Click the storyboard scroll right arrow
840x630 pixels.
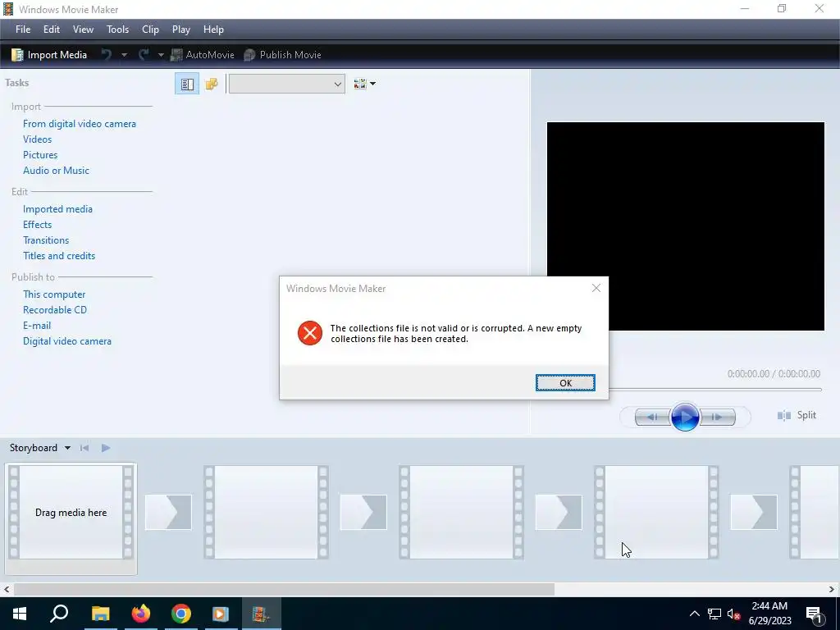point(832,589)
